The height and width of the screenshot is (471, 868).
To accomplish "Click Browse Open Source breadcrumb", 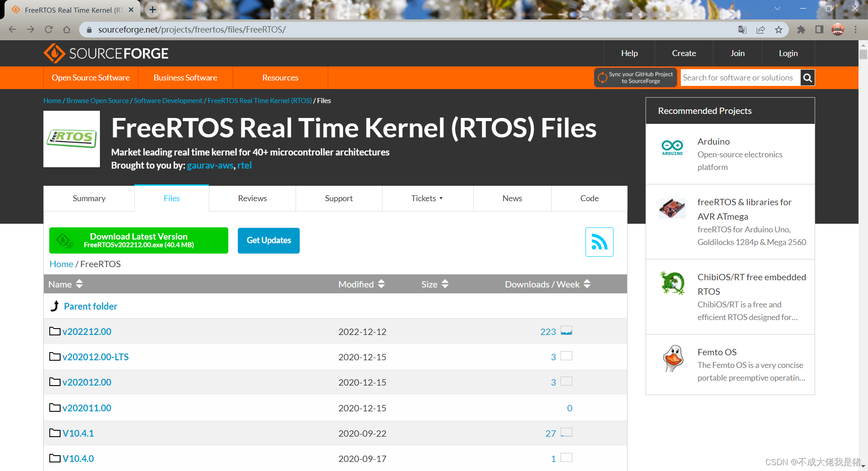I will [98, 101].
